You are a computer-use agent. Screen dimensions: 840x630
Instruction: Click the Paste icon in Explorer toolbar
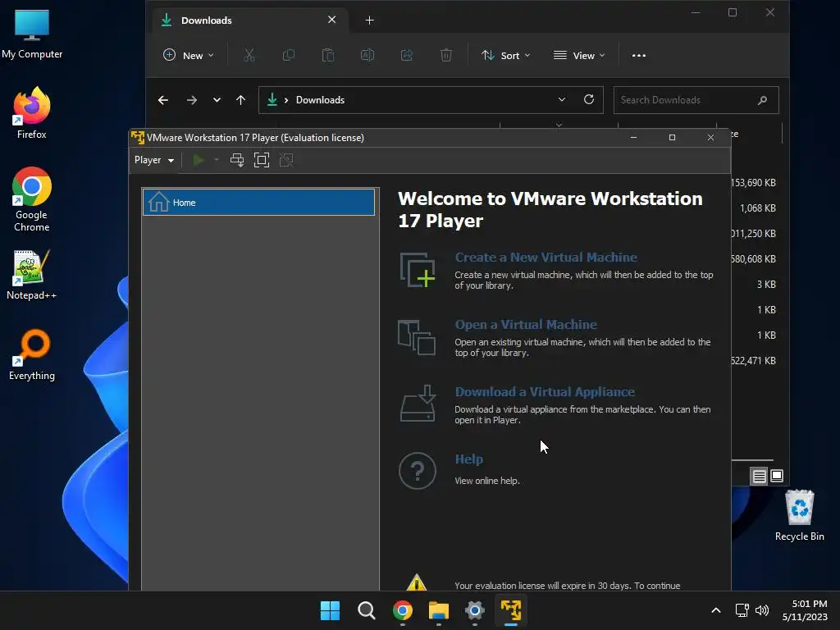tap(328, 55)
